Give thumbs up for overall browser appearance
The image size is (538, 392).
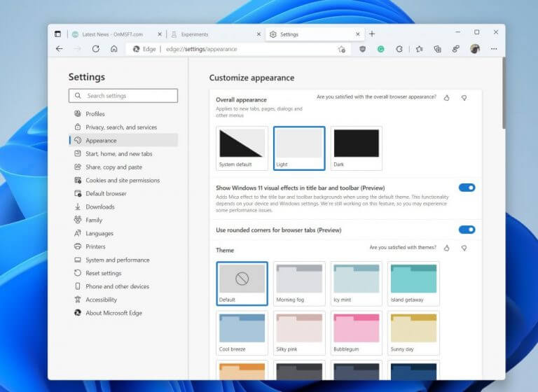coord(446,98)
